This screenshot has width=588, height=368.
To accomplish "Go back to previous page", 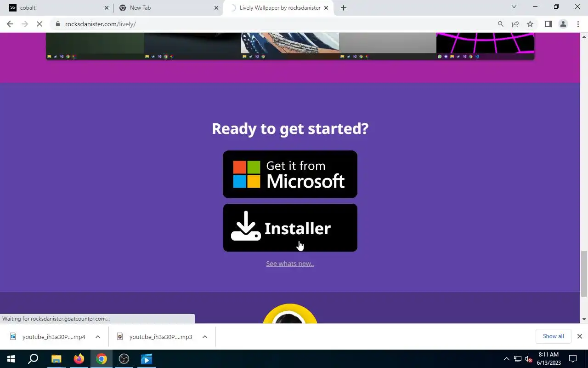I will [10, 24].
